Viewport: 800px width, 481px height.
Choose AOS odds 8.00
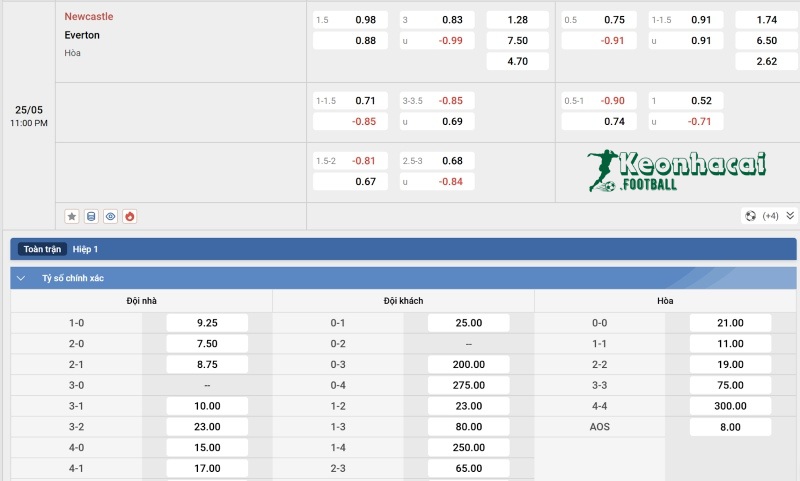click(730, 427)
